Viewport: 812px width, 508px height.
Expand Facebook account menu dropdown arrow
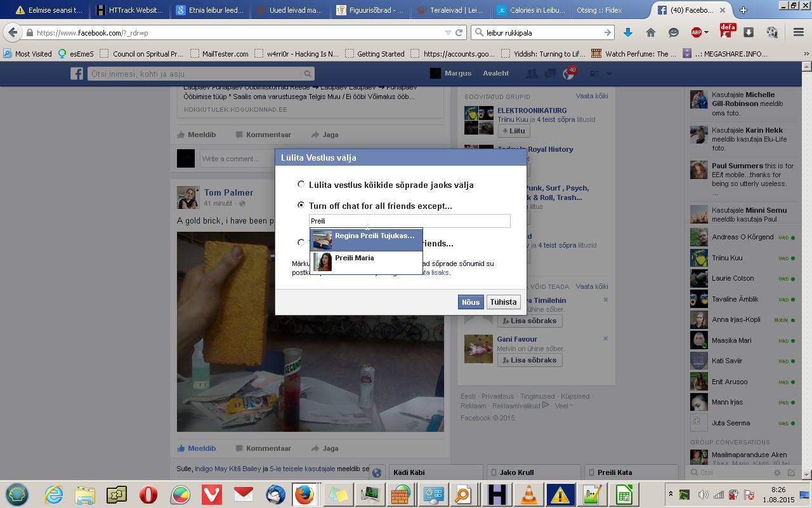tap(609, 74)
